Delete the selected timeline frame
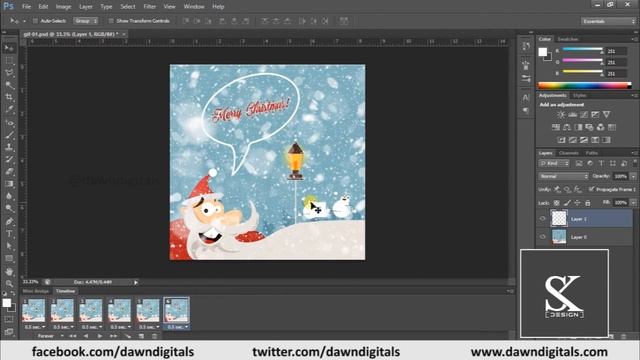Screen dimensions: 640x360 (155, 336)
